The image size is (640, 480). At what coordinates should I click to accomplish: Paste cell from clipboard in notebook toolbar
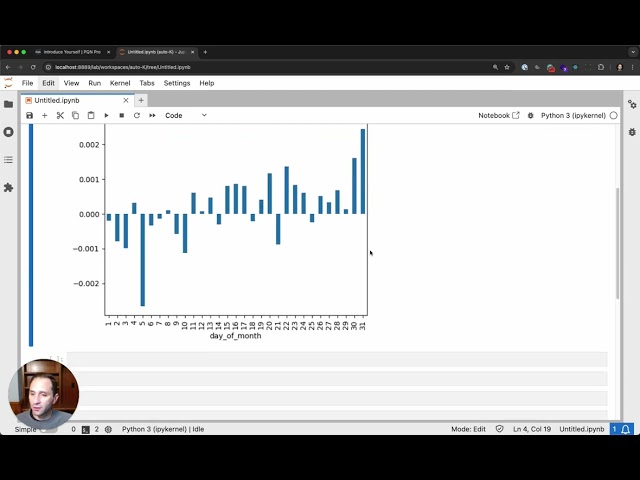(91, 116)
